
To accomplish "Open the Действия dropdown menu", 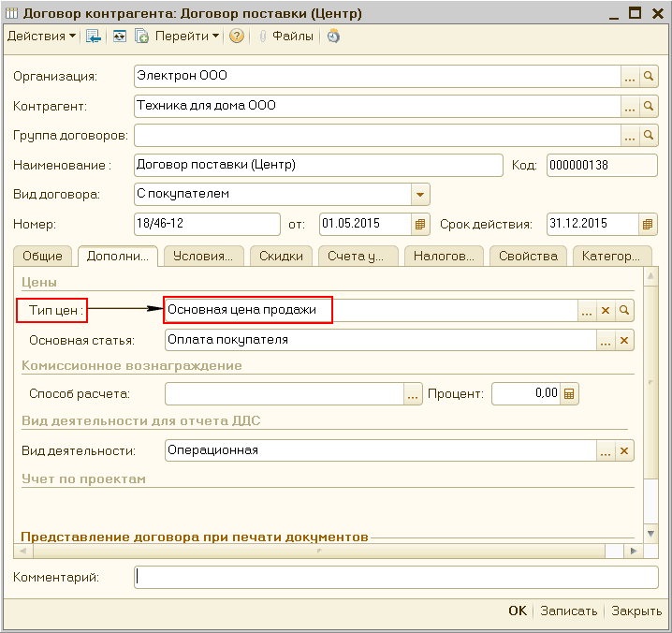I will pyautogui.click(x=41, y=36).
